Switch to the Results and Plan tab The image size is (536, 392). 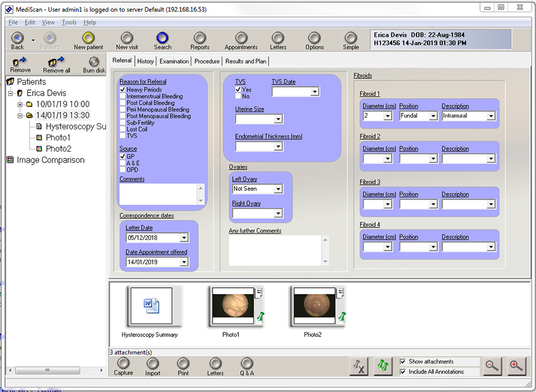(x=246, y=61)
